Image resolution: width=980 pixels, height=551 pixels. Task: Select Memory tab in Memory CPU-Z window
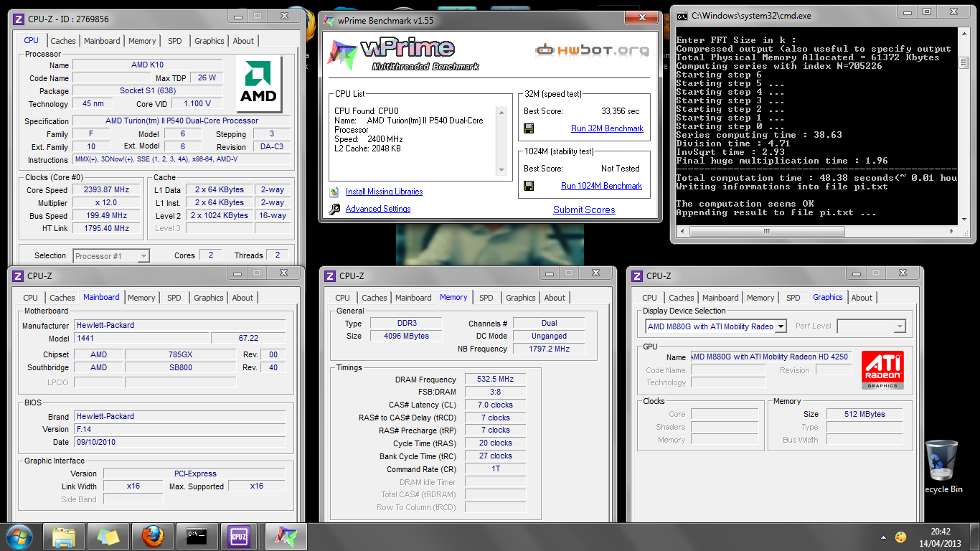(x=453, y=297)
